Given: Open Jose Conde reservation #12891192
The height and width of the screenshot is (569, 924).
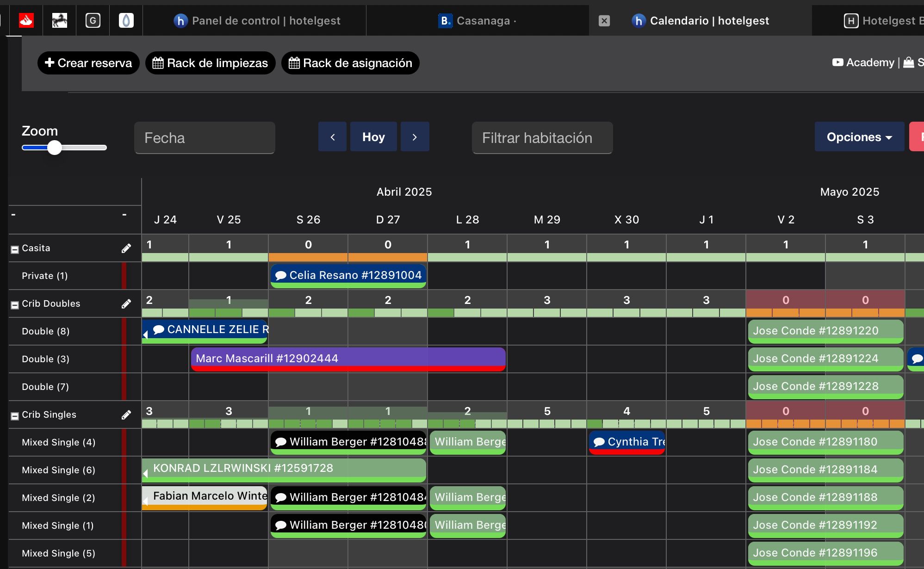Looking at the screenshot, I should coord(826,526).
